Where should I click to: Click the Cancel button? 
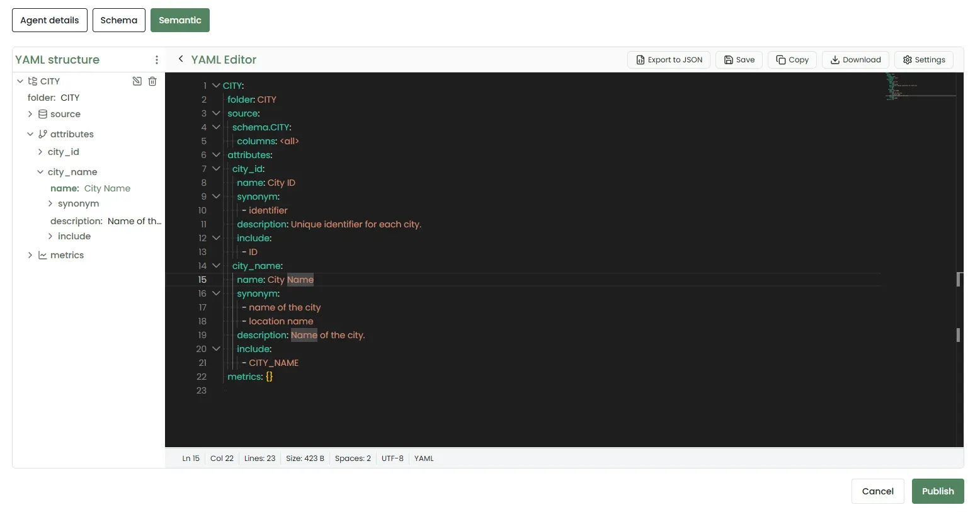click(x=877, y=491)
